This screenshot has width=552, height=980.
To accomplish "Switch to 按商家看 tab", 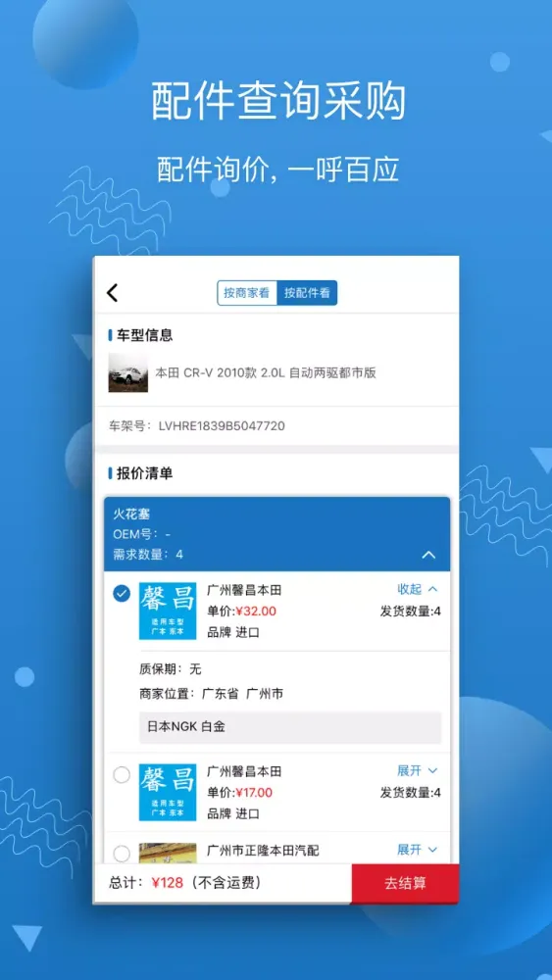I will click(247, 292).
